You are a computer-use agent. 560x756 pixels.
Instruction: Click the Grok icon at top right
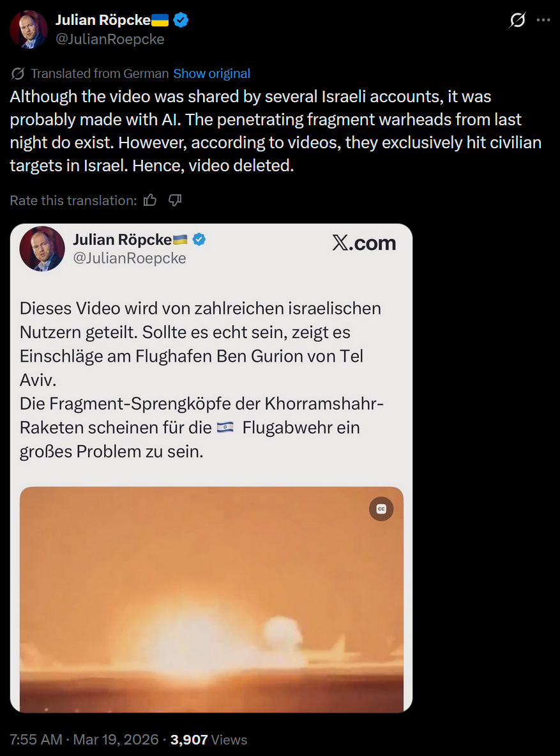[x=517, y=20]
